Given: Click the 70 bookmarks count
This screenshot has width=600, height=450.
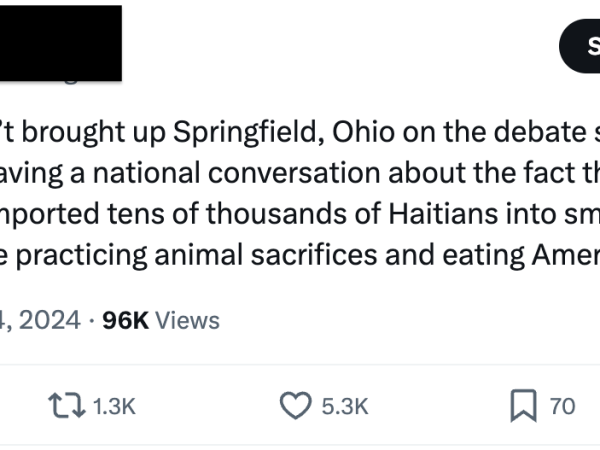Looking at the screenshot, I should 562,406.
